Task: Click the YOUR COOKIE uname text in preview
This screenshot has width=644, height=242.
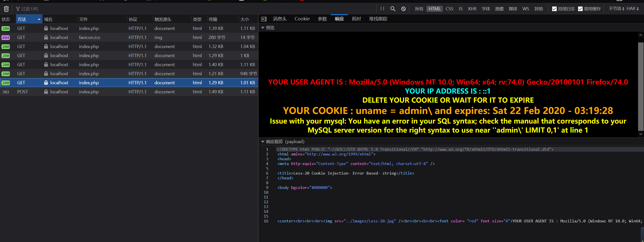Action: click(x=448, y=111)
